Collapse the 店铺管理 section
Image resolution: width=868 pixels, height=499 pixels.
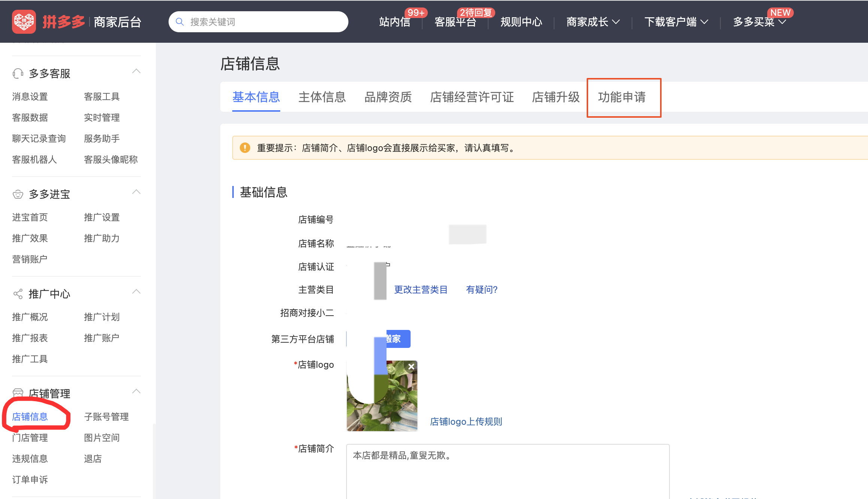136,391
